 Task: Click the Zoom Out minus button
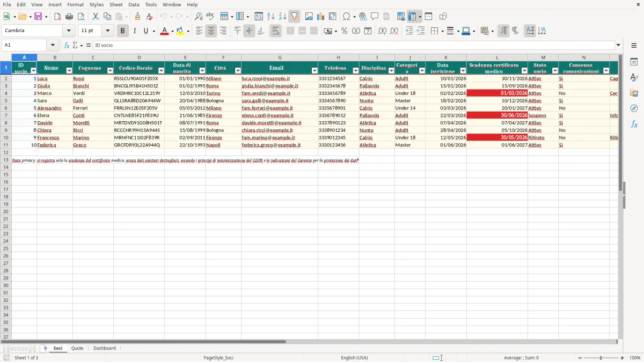tap(580, 358)
